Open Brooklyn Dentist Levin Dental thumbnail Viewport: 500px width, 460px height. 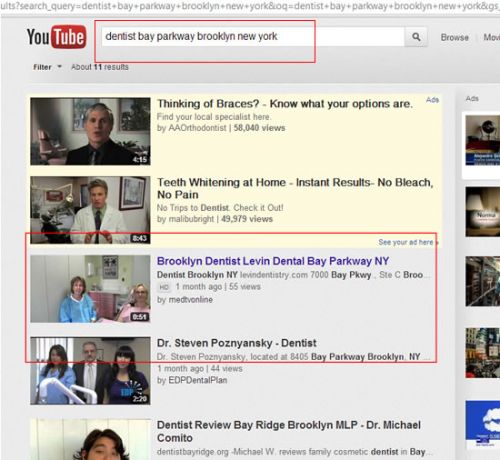(x=90, y=289)
